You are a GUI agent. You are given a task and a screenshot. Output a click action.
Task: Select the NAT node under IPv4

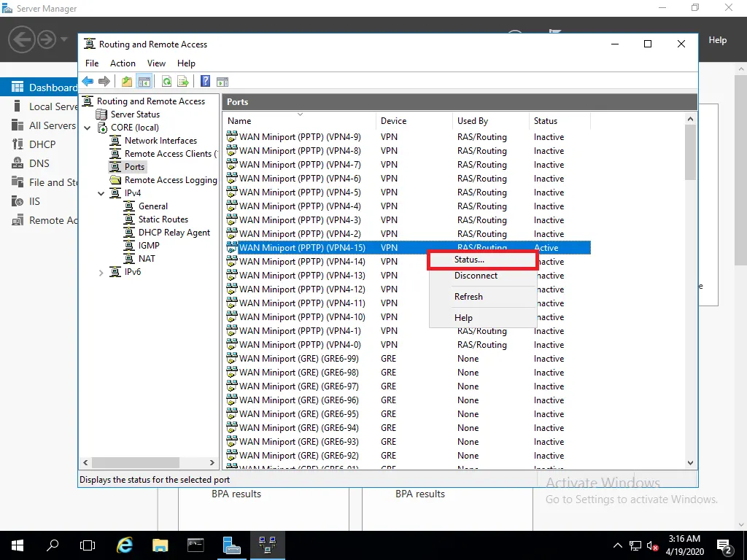click(x=147, y=259)
